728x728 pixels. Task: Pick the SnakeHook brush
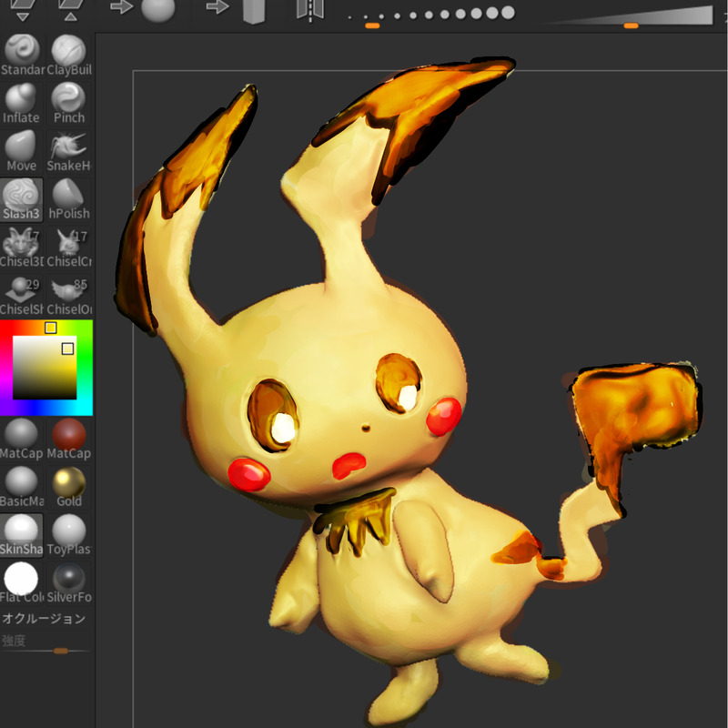[x=69, y=151]
